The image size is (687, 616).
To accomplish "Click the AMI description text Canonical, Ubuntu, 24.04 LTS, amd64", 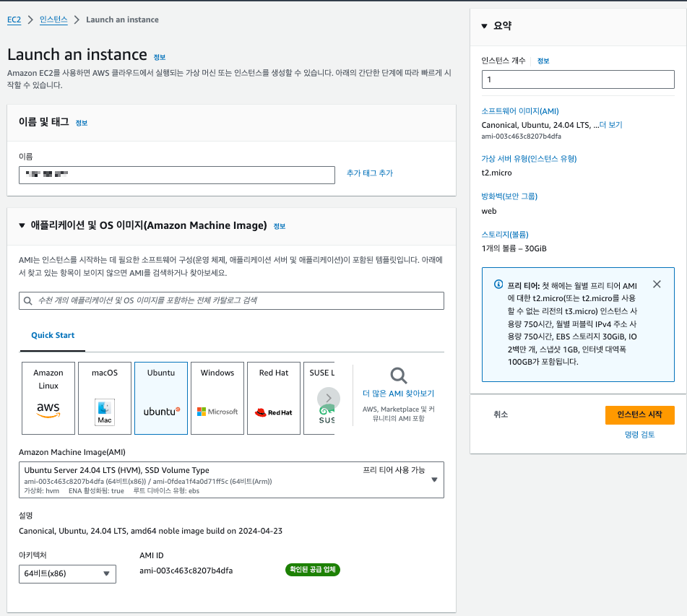I will pyautogui.click(x=150, y=531).
